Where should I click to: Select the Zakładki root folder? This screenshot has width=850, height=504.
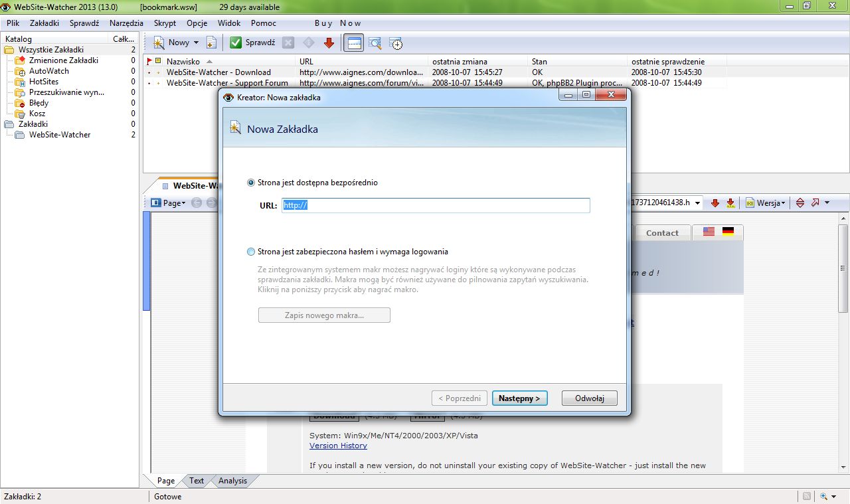point(33,124)
